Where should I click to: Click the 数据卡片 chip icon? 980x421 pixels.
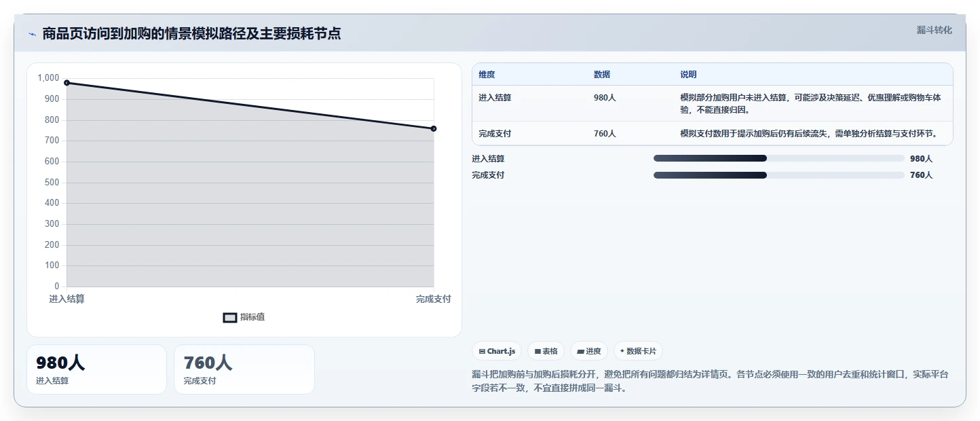point(622,351)
